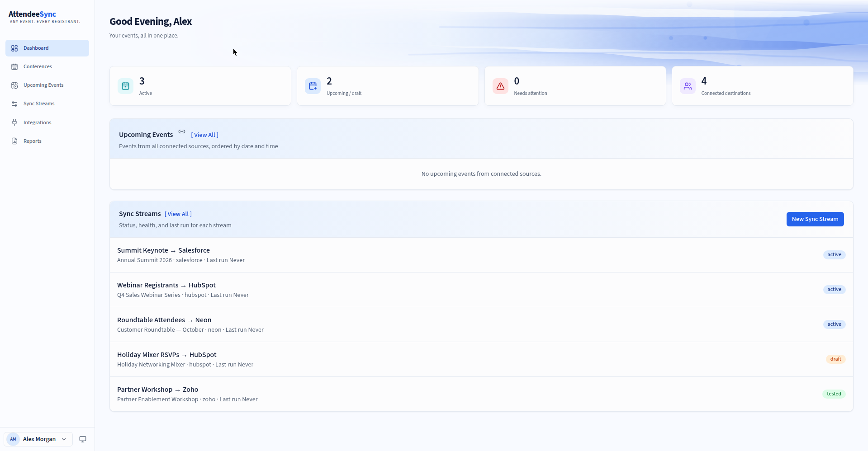
Task: Click the active badge on Roundtable Attendees row
Action: click(x=834, y=324)
